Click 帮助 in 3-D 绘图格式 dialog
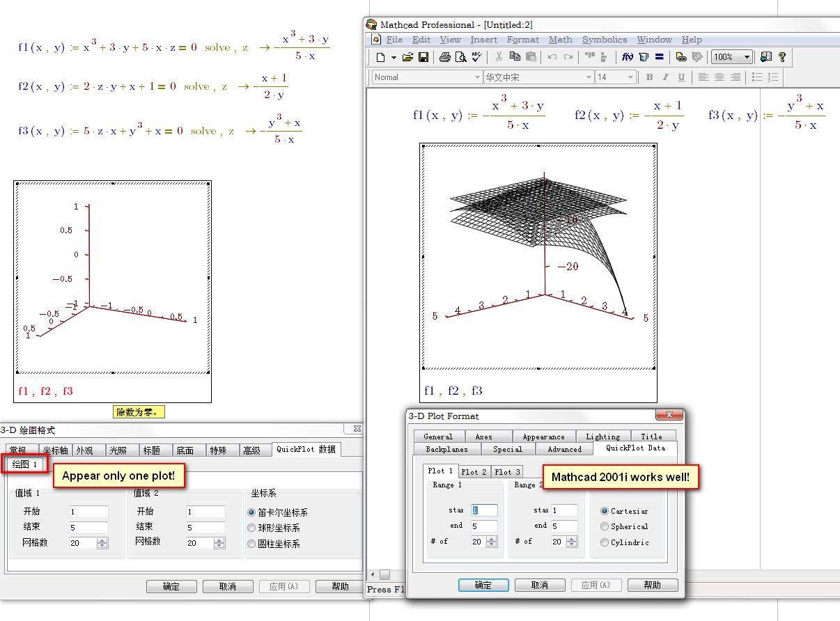The height and width of the screenshot is (621, 840). click(341, 587)
